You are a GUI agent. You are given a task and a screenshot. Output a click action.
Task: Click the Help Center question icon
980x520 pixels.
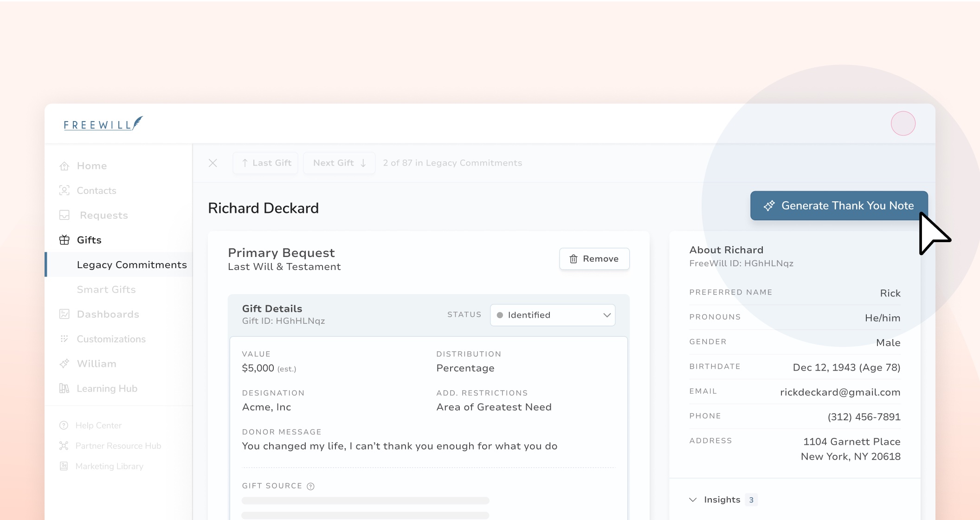[64, 425]
